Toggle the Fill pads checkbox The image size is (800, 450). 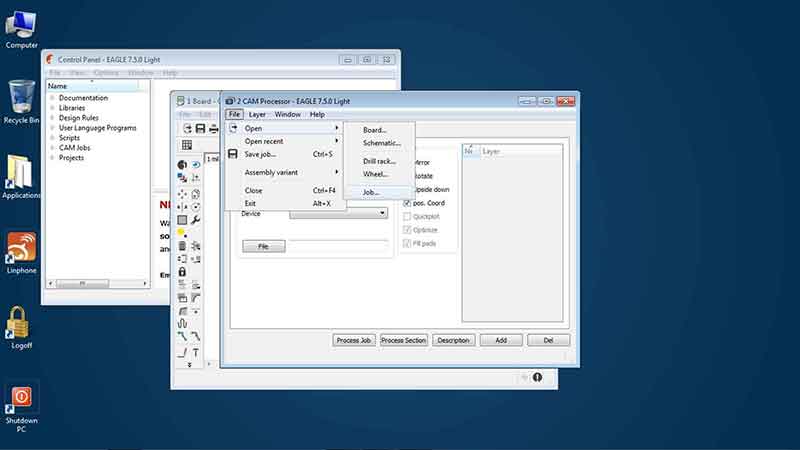(407, 243)
